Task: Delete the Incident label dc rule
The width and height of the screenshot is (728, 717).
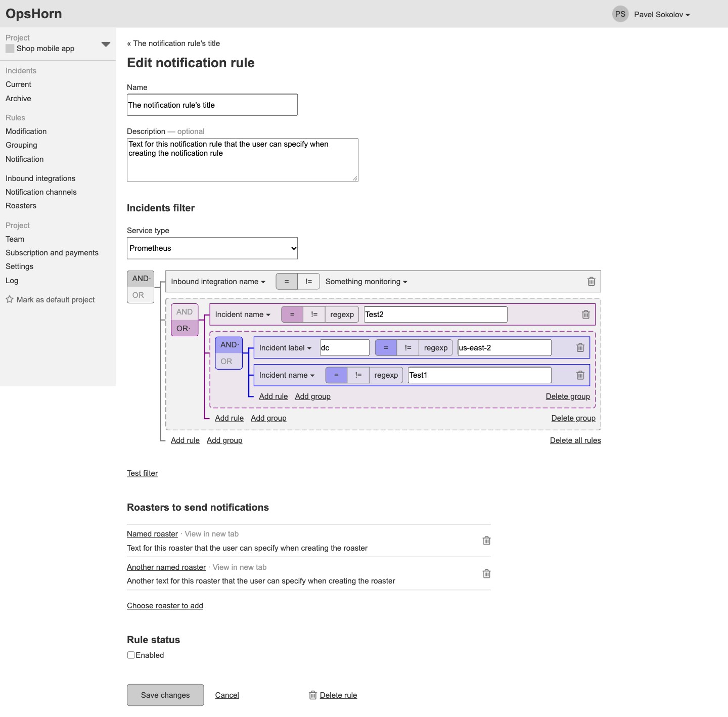Action: point(580,348)
